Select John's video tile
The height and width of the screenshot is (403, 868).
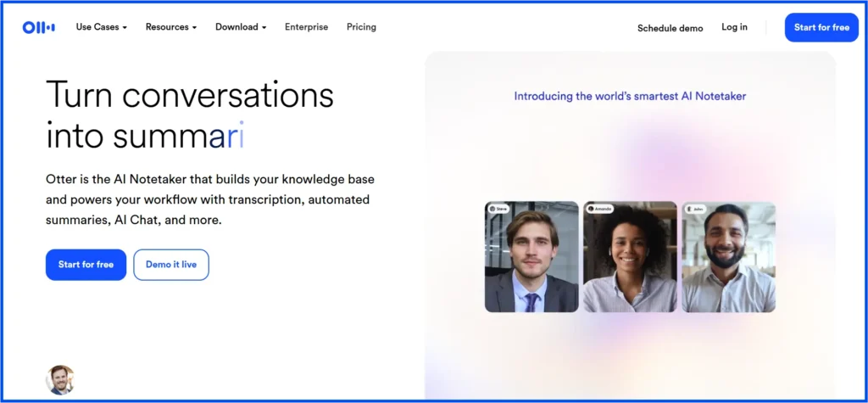728,259
